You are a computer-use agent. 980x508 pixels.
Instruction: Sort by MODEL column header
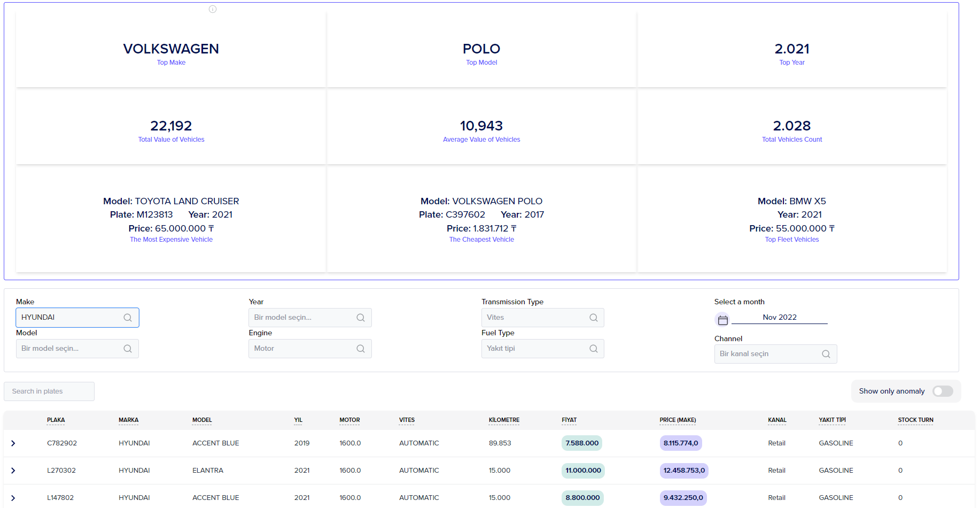[202, 420]
